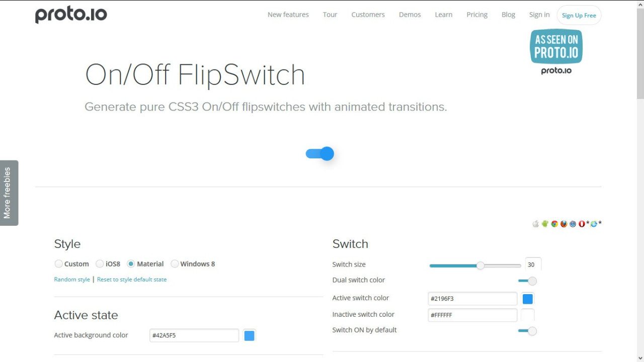The width and height of the screenshot is (644, 362).
Task: Click the proto.io logo in header
Action: pyautogui.click(x=71, y=15)
